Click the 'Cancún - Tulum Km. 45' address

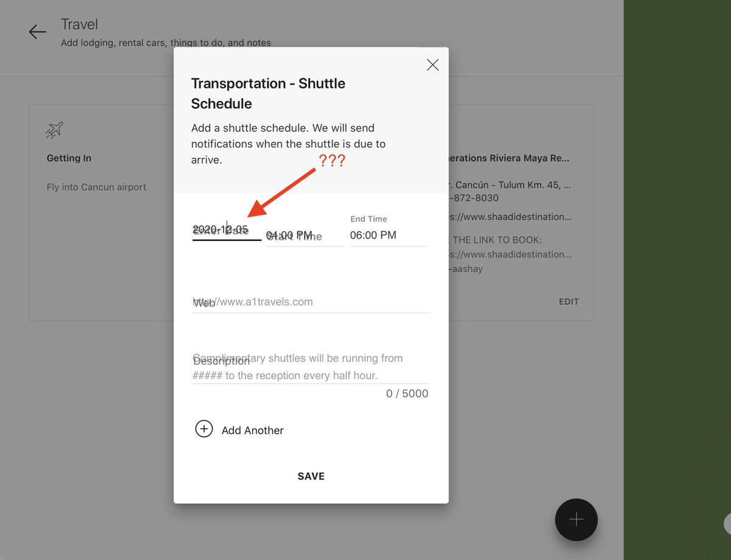click(509, 184)
